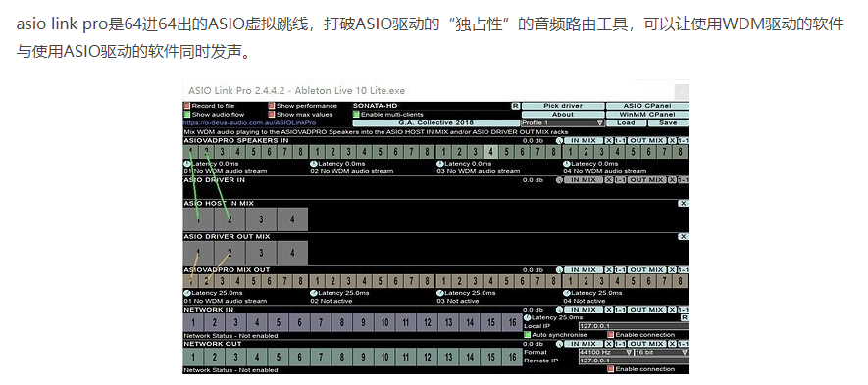Toggle Record to file checkbox
The image size is (868, 385).
click(187, 106)
